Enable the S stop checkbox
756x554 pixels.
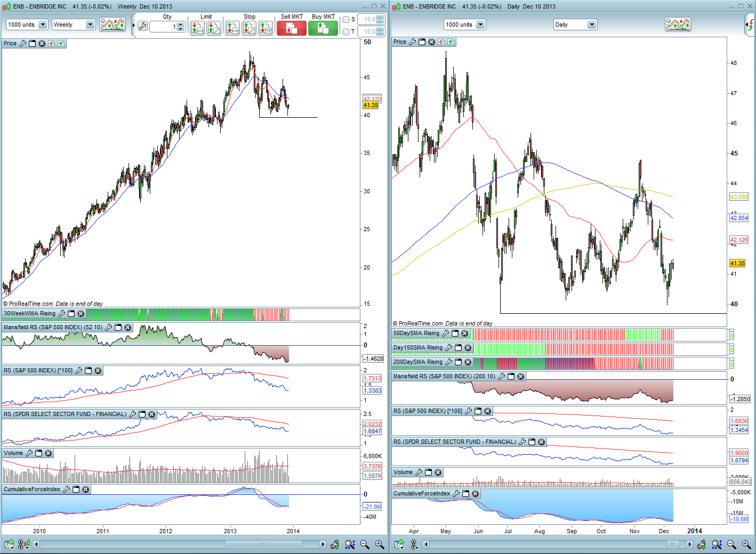(346, 20)
